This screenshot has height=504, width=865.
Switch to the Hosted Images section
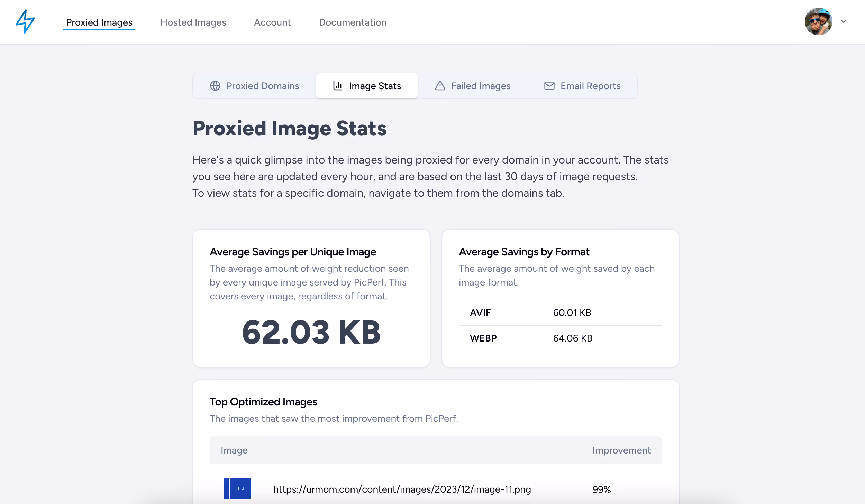pos(193,22)
